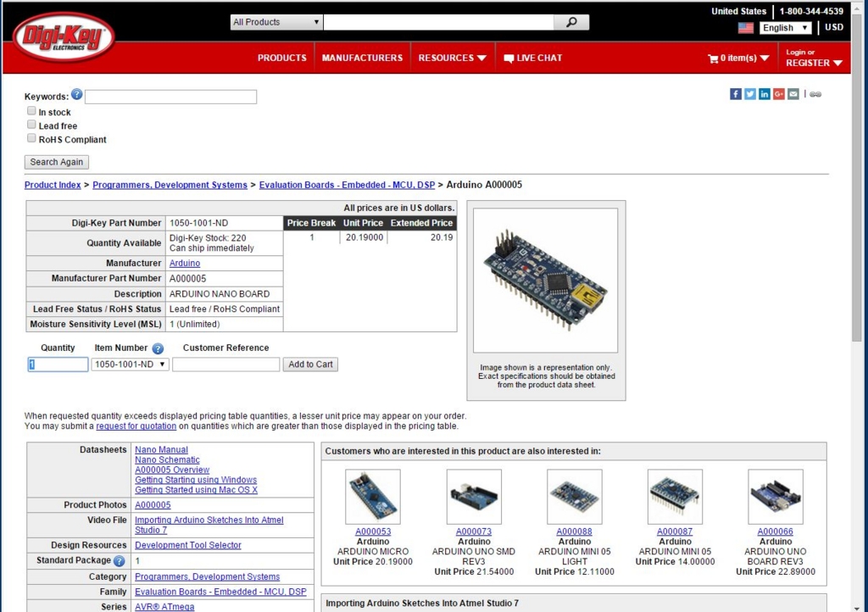Open the Arduino Mini A000087 thumbnail

675,497
